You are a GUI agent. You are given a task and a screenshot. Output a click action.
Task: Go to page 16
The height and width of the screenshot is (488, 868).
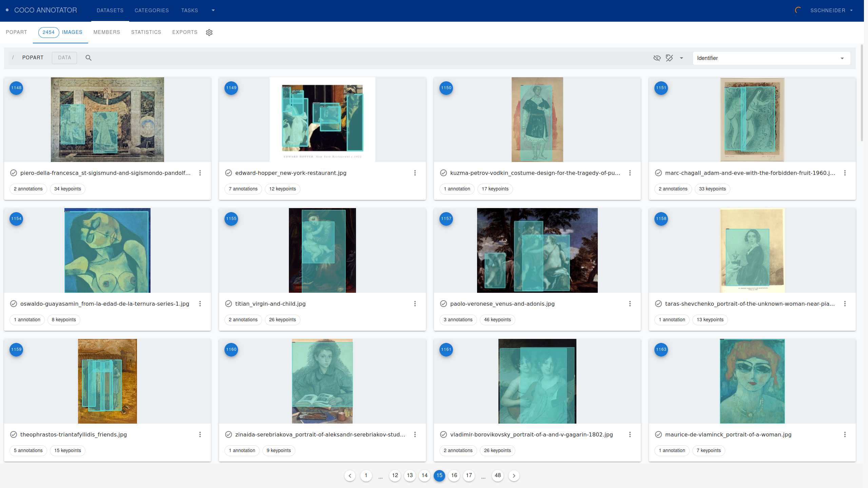(x=454, y=475)
